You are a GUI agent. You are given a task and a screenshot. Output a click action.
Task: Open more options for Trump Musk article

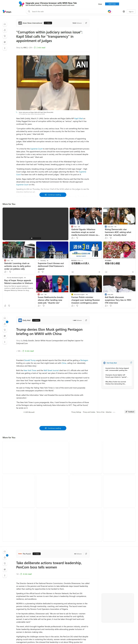click(x=5, y=342)
